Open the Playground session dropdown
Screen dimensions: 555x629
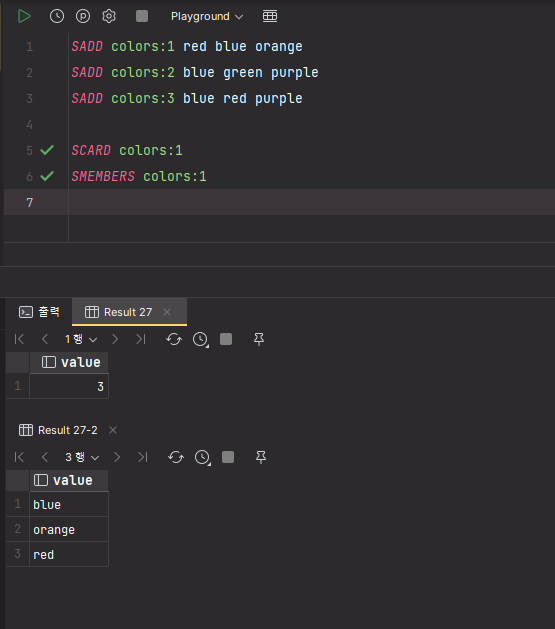[207, 16]
